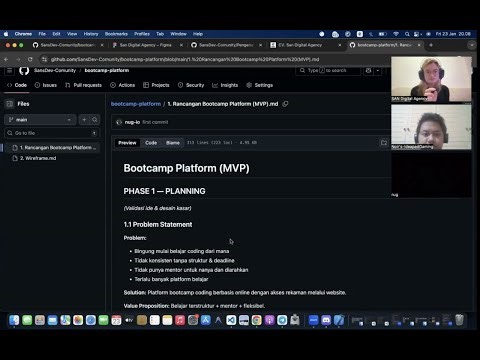480x360 pixels.
Task: Open the Insights repository tab
Action: 225,85
